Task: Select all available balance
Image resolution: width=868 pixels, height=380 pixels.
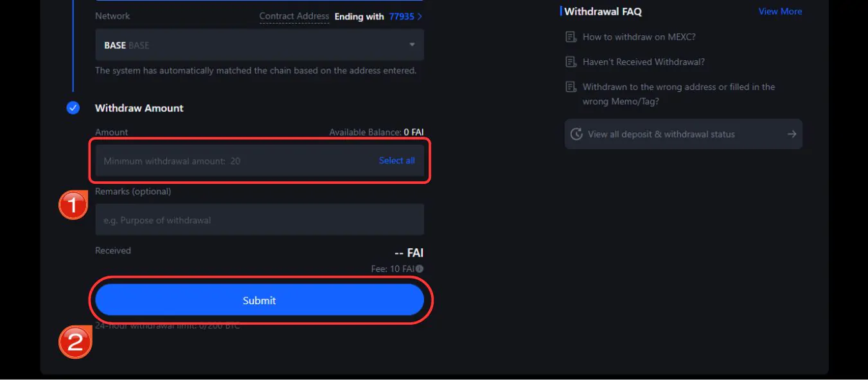Action: 396,161
